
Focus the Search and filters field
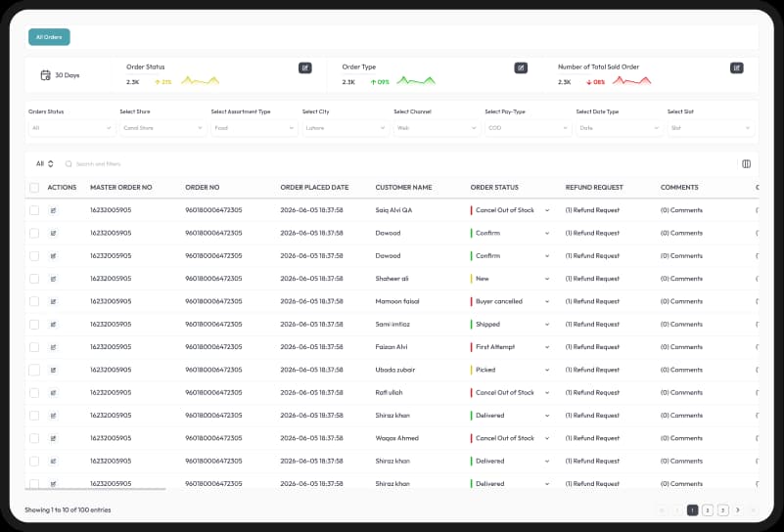(x=99, y=164)
